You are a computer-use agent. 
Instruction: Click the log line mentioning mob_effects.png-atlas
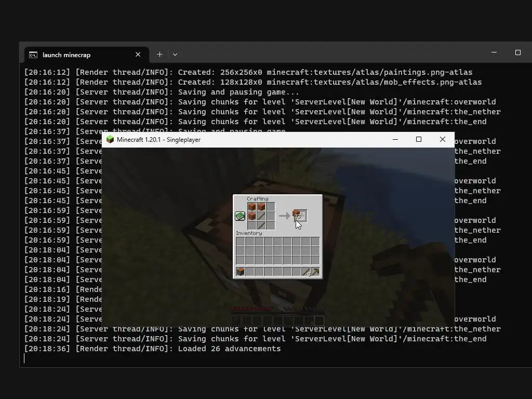253,82
